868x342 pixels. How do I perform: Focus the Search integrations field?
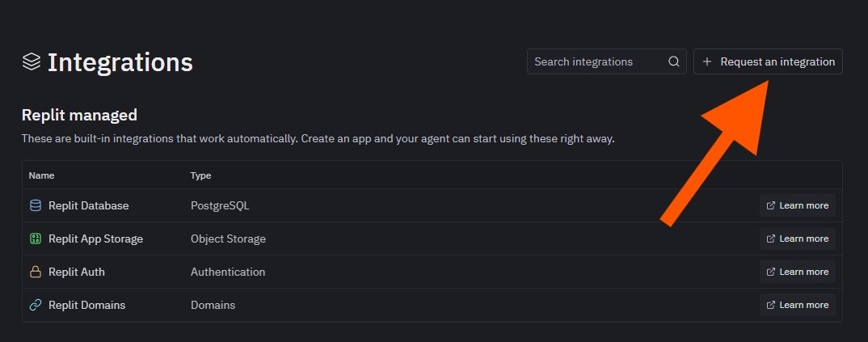tap(606, 61)
